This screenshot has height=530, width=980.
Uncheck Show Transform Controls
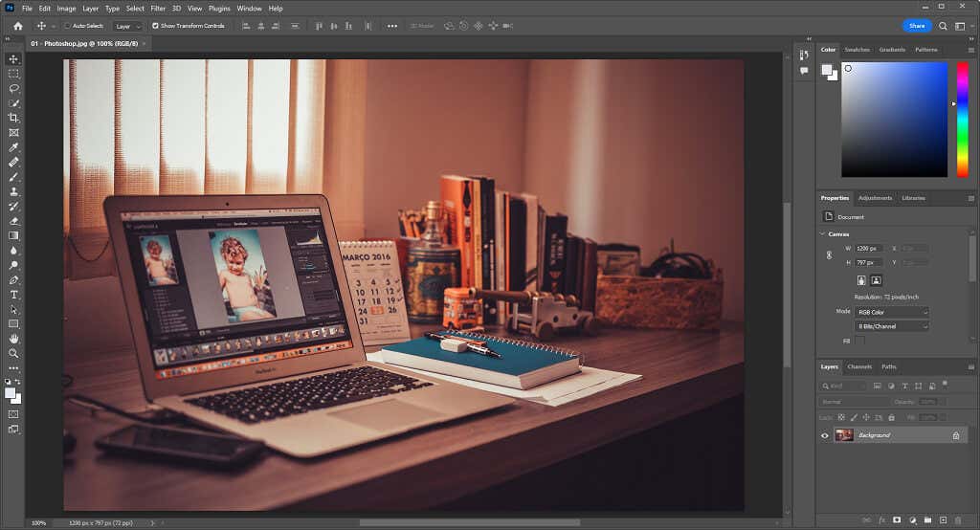pyautogui.click(x=156, y=26)
